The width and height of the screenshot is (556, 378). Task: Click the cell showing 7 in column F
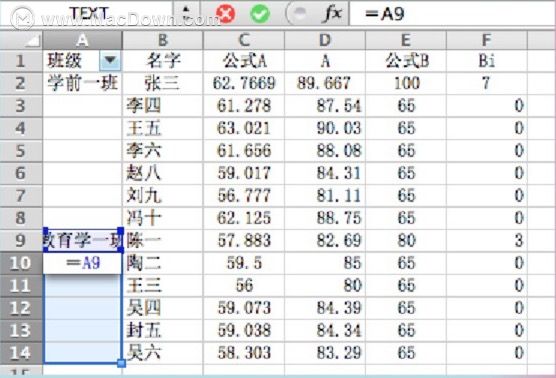click(x=486, y=83)
